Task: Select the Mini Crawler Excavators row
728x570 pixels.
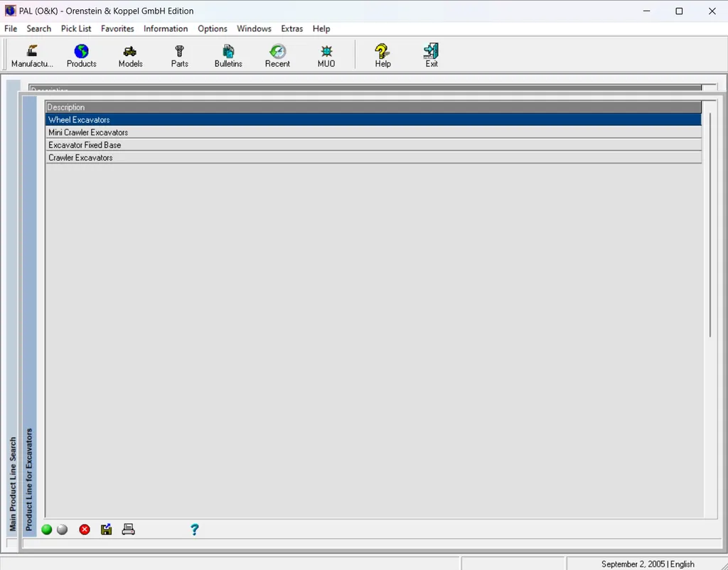Action: (x=373, y=132)
